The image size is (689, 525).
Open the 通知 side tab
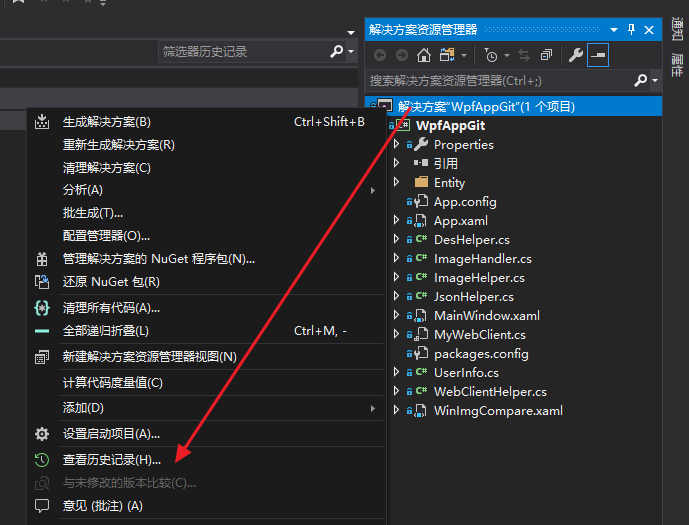point(677,29)
